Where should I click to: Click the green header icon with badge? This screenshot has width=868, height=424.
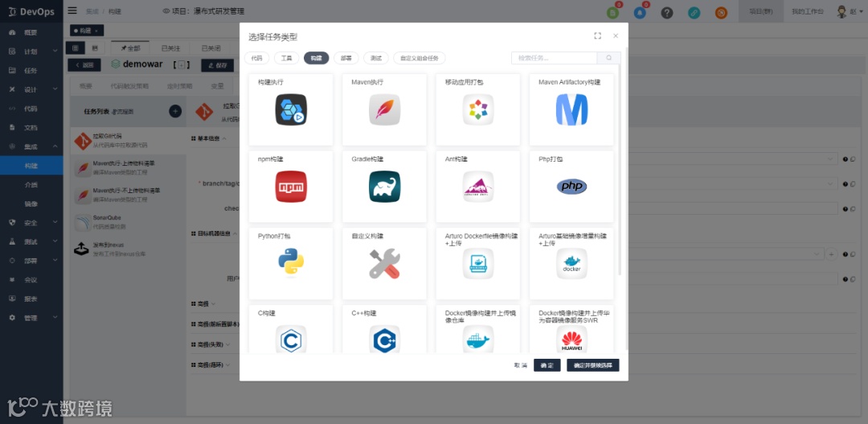coord(612,12)
